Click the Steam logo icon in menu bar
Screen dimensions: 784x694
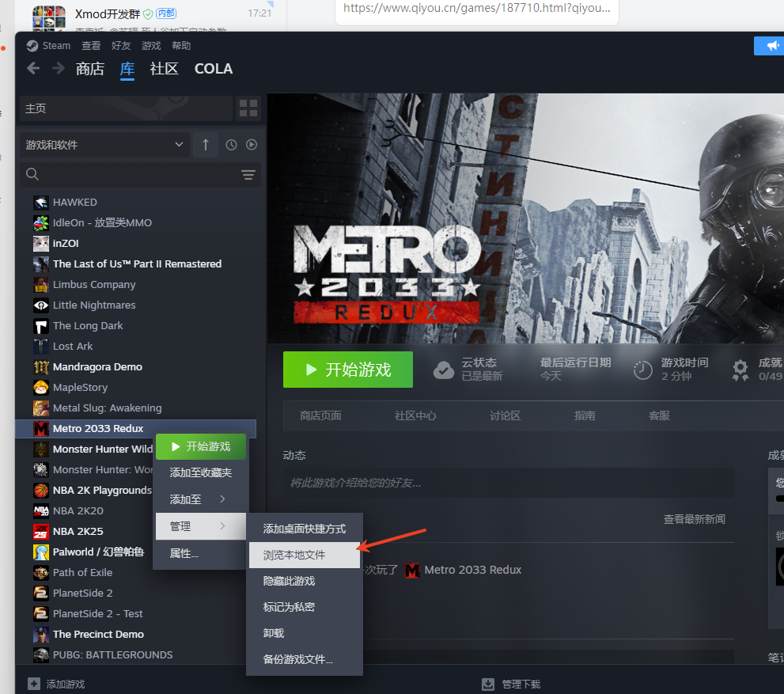tap(32, 46)
